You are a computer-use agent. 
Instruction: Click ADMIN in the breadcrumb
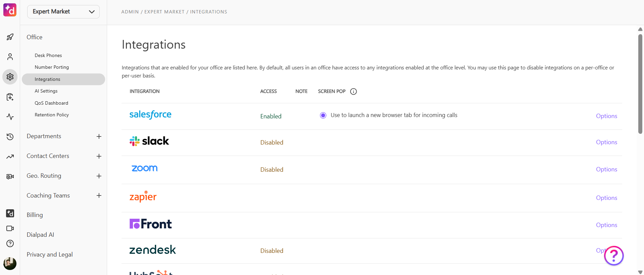click(x=130, y=12)
